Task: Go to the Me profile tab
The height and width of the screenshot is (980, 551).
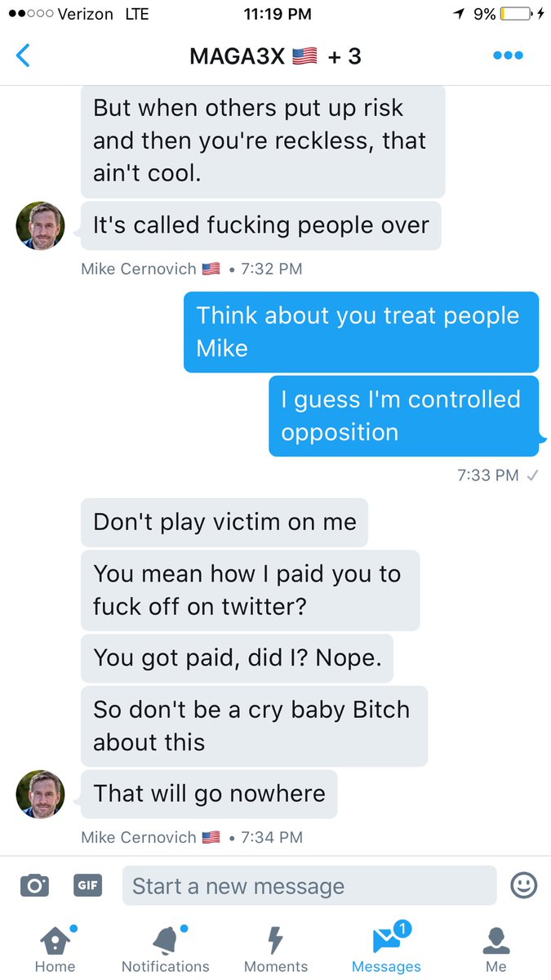Action: (496, 950)
